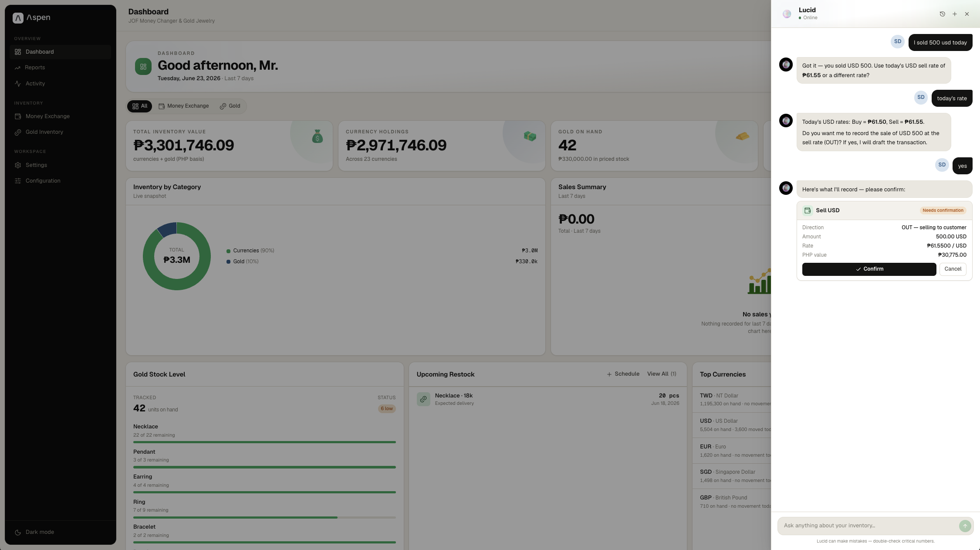Click the money bag icon on Total Inventory
The image size is (980, 550).
[x=317, y=136]
